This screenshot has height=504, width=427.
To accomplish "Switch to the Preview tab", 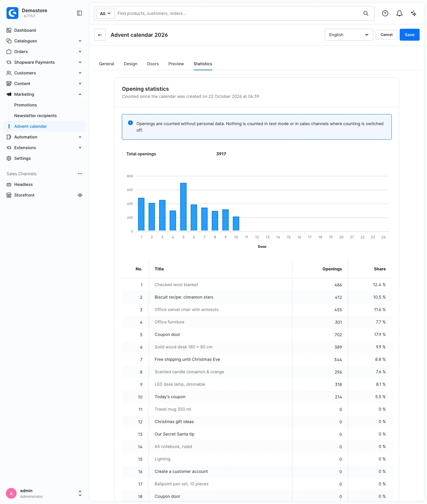I will point(176,64).
